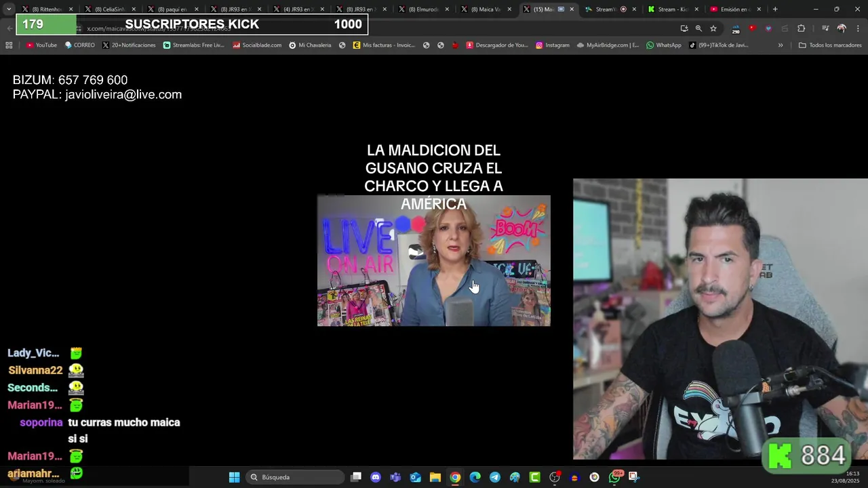Image resolution: width=868 pixels, height=488 pixels.
Task: Open the Chrome profile avatar
Action: [x=842, y=28]
